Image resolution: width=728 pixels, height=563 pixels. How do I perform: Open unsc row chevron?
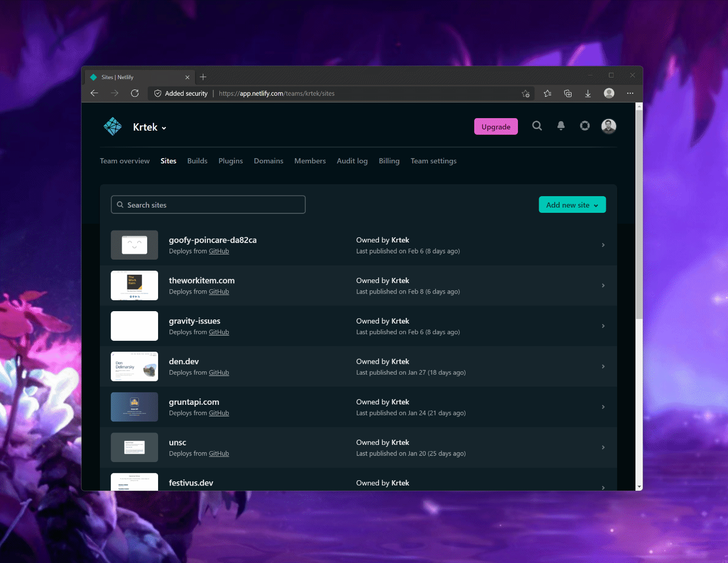pyautogui.click(x=603, y=447)
